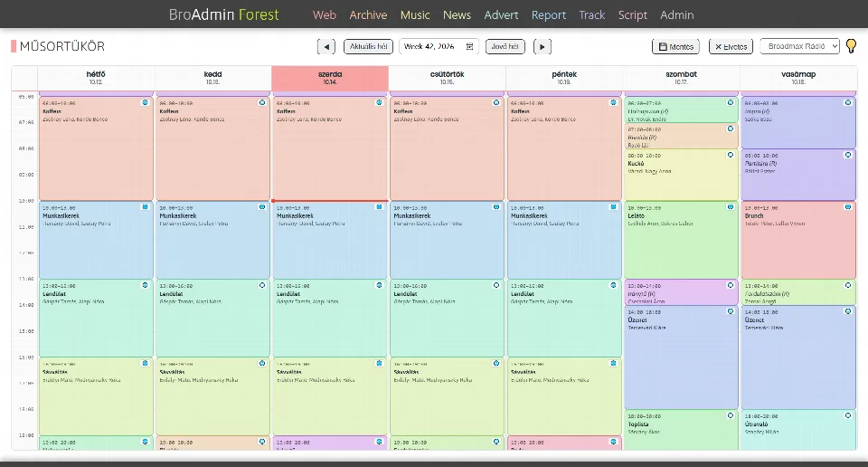The width and height of the screenshot is (868, 467).
Task: Click the Kuckó show title on Saturday
Action: click(x=636, y=164)
